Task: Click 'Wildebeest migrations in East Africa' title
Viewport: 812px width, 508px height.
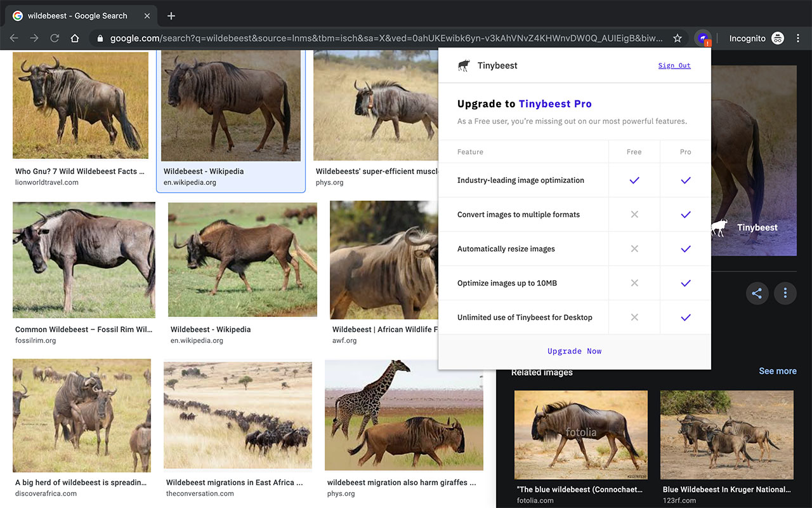Action: coord(234,483)
